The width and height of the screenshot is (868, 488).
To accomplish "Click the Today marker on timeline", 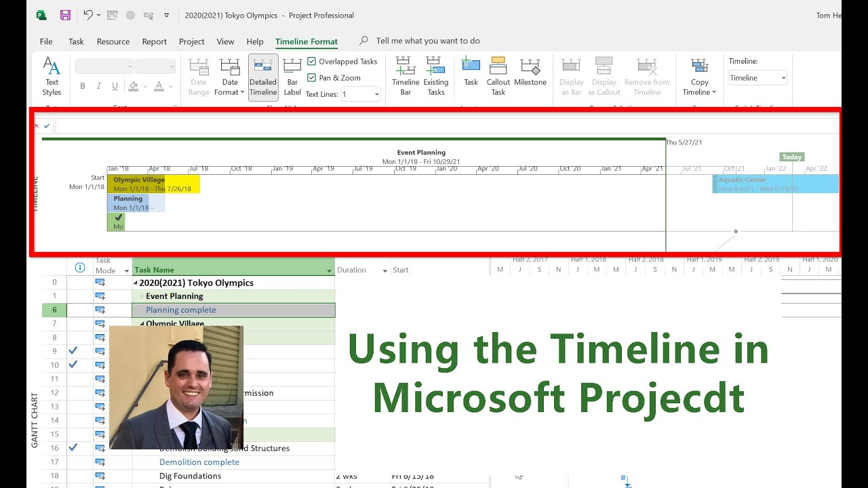I will (792, 157).
